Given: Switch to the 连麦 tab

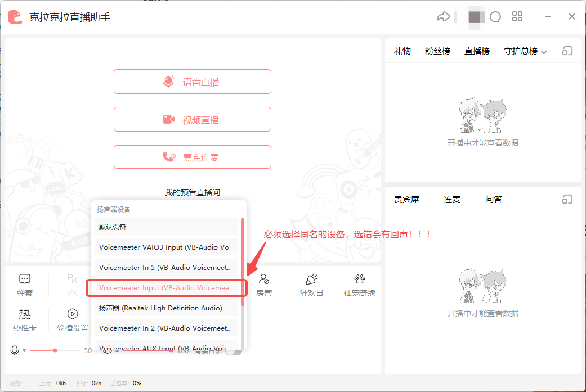Looking at the screenshot, I should point(452,199).
